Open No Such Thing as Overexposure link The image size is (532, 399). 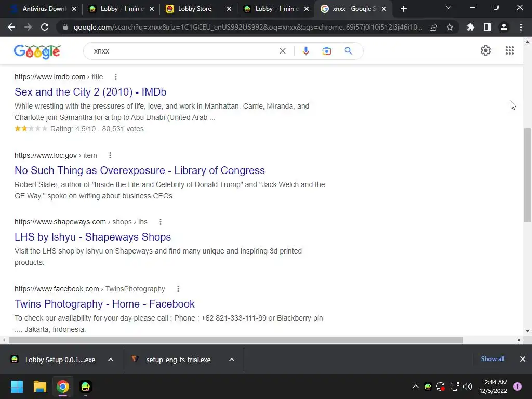pos(139,170)
